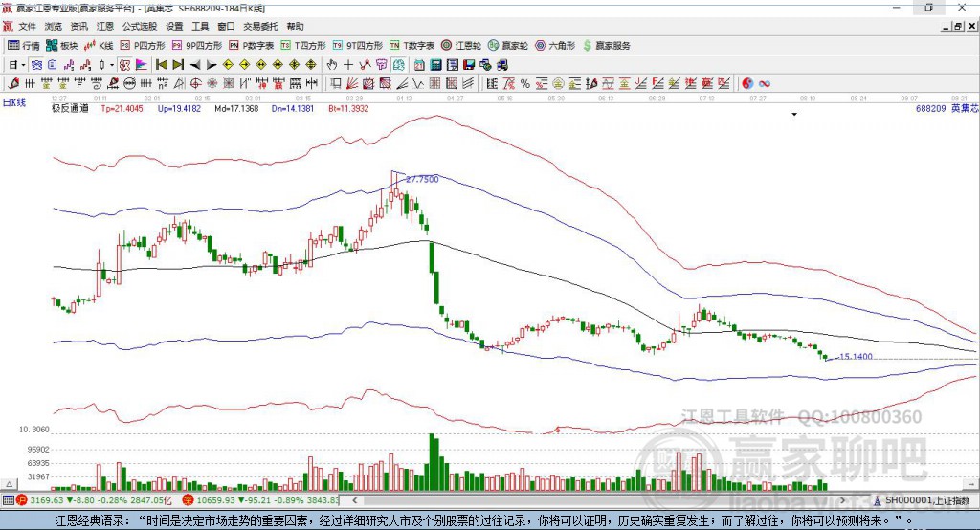Click the black left-arrow step icon
This screenshot has height=530, width=980.
pos(195,65)
